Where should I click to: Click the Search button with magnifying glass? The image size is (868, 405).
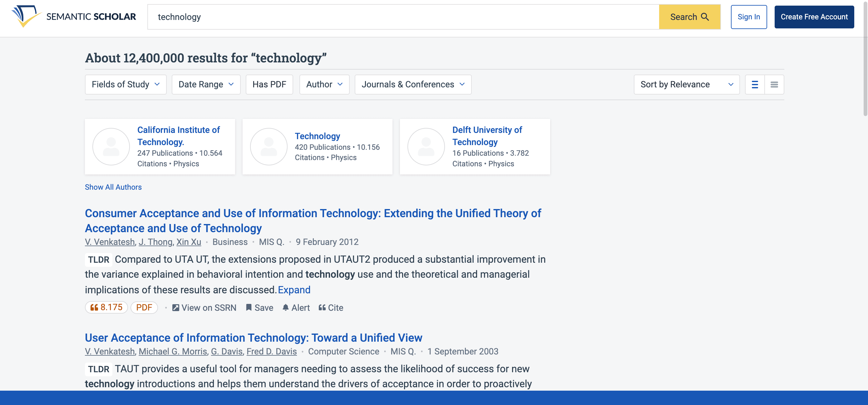point(689,17)
